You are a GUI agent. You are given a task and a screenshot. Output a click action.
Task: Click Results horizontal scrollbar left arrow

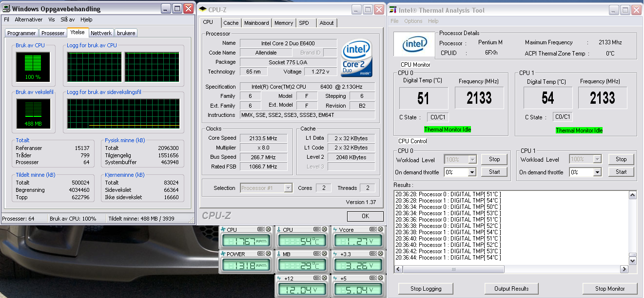click(398, 269)
